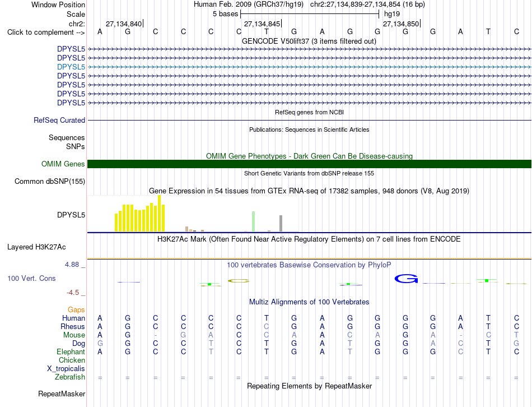The height and width of the screenshot is (407, 532).
Task: Select the Rhesus alignment row label
Action: coord(73,326)
